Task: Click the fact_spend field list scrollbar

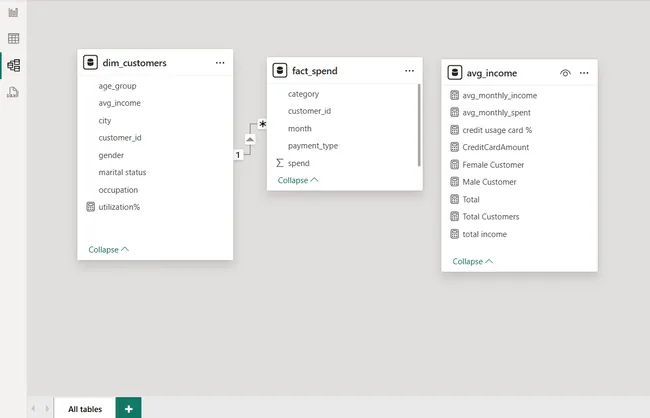Action: (419, 125)
